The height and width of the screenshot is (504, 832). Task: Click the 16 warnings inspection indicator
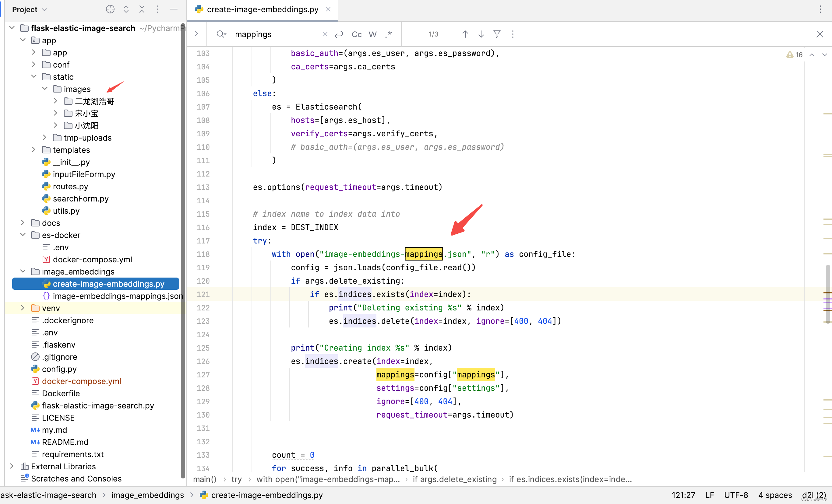coord(794,55)
